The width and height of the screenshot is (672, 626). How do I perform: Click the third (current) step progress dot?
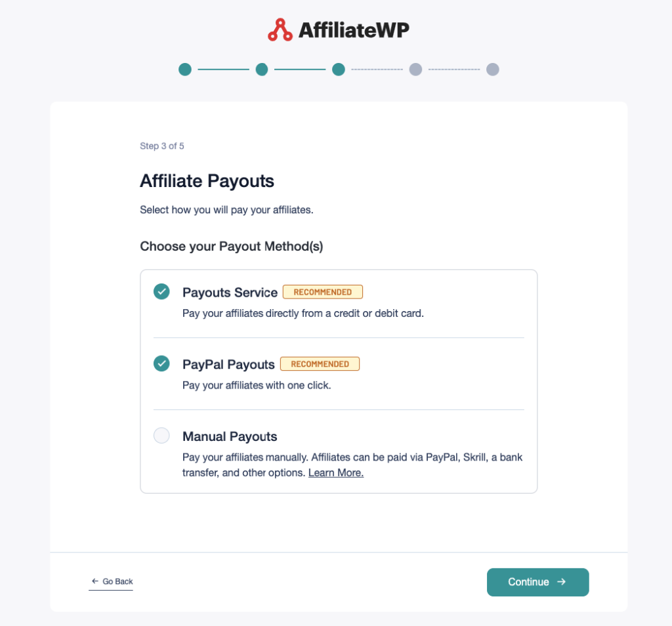click(x=339, y=70)
